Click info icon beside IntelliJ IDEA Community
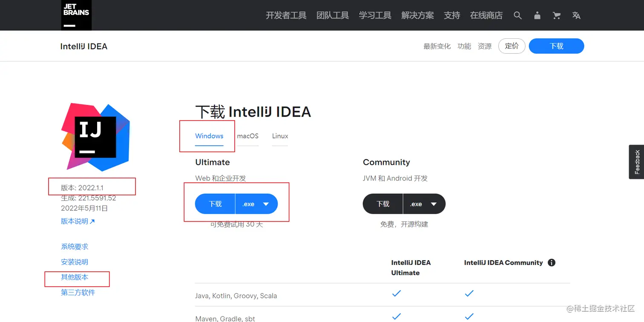The height and width of the screenshot is (322, 644). click(552, 262)
